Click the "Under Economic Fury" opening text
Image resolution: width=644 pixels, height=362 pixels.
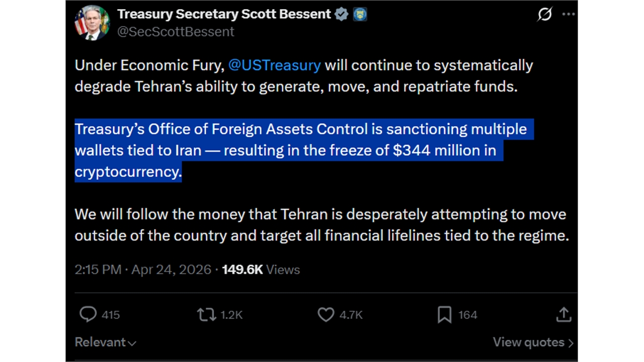[149, 65]
